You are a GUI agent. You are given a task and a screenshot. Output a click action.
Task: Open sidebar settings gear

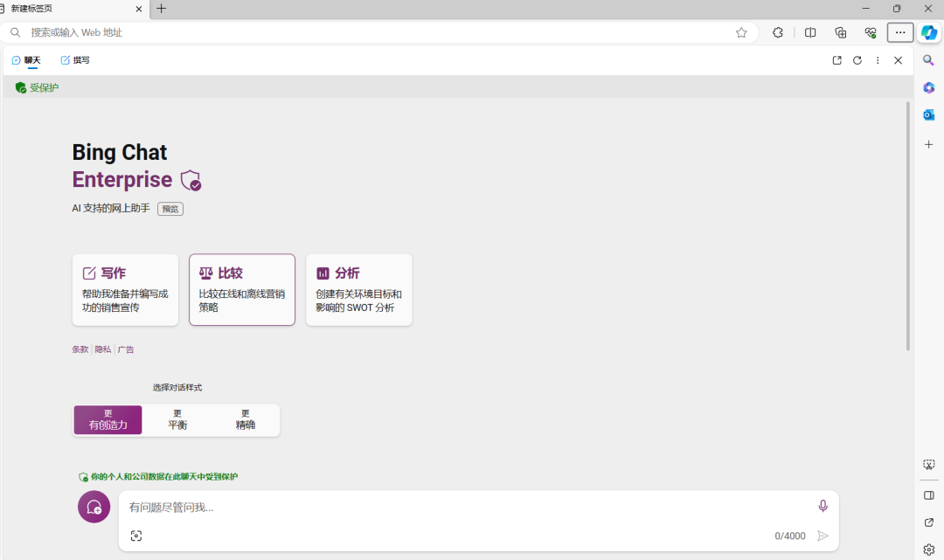pyautogui.click(x=929, y=550)
